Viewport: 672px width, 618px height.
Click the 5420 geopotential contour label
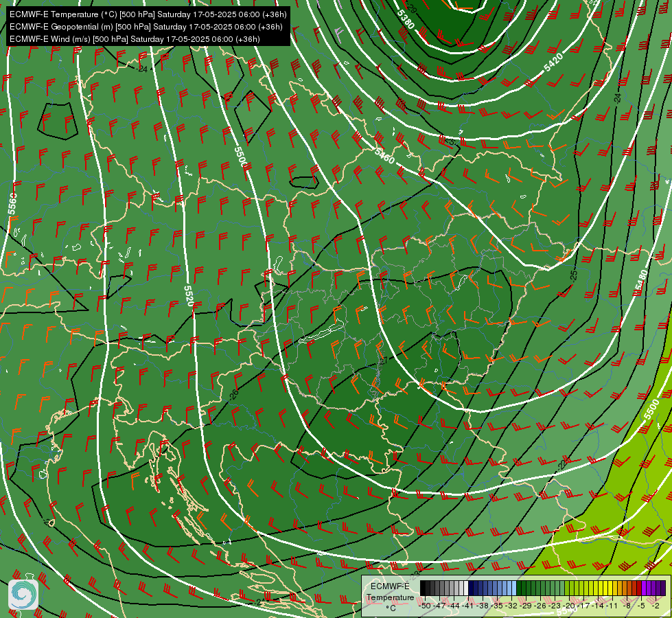[x=554, y=62]
